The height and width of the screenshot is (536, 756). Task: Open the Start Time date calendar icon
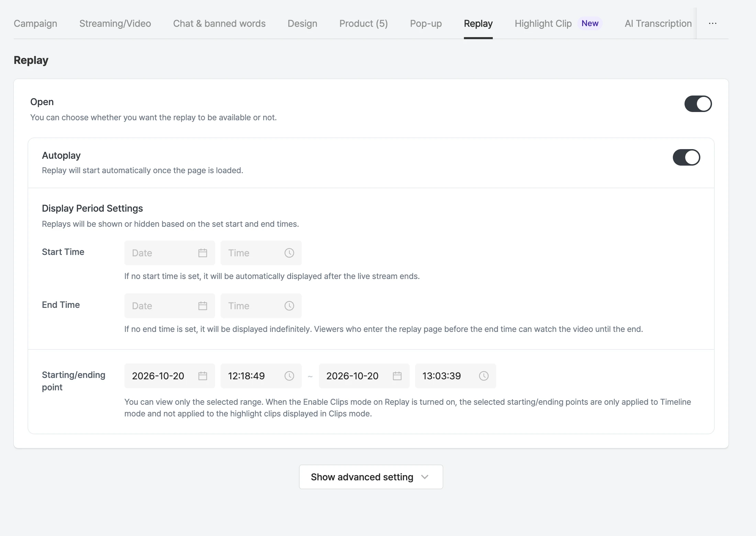point(203,253)
